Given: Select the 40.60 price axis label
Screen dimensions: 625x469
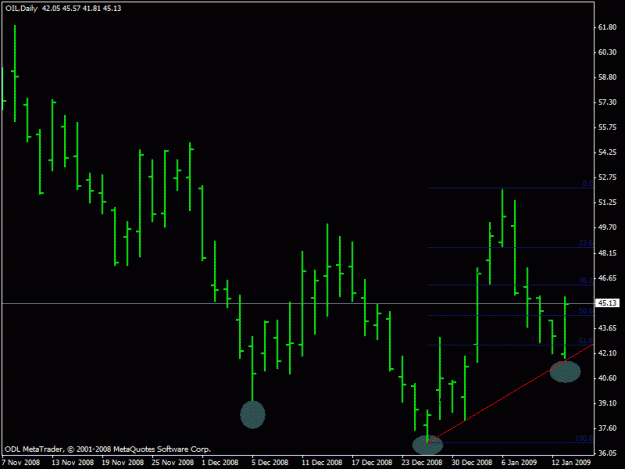Looking at the screenshot, I should [x=607, y=378].
